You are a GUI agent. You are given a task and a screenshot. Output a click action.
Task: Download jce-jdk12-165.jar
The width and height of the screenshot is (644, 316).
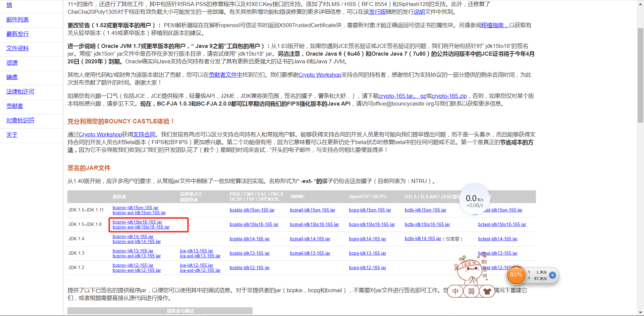pos(197,265)
